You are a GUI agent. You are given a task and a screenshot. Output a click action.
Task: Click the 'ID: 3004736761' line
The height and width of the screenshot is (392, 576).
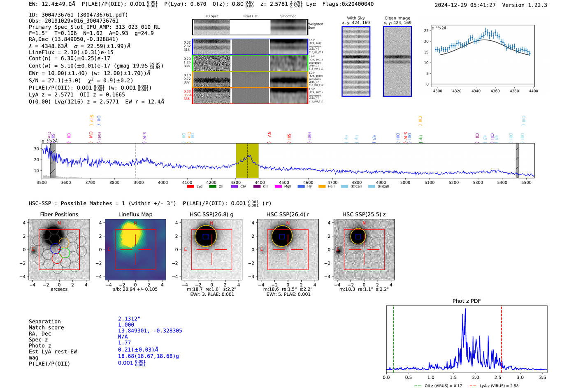pos(78,15)
